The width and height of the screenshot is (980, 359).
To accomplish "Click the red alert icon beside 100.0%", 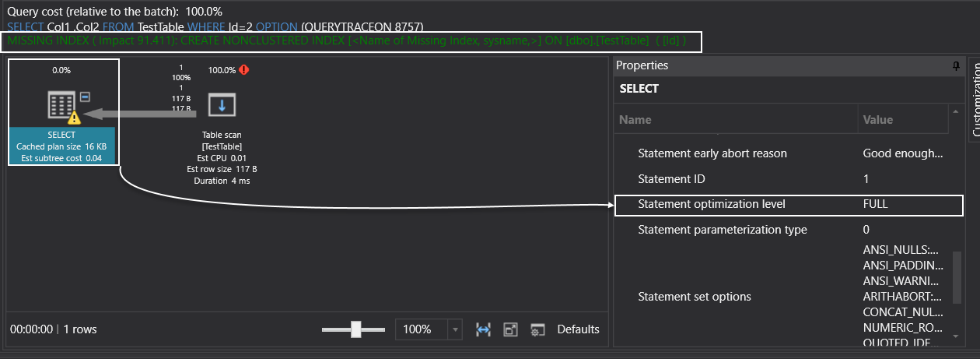I will (x=244, y=70).
